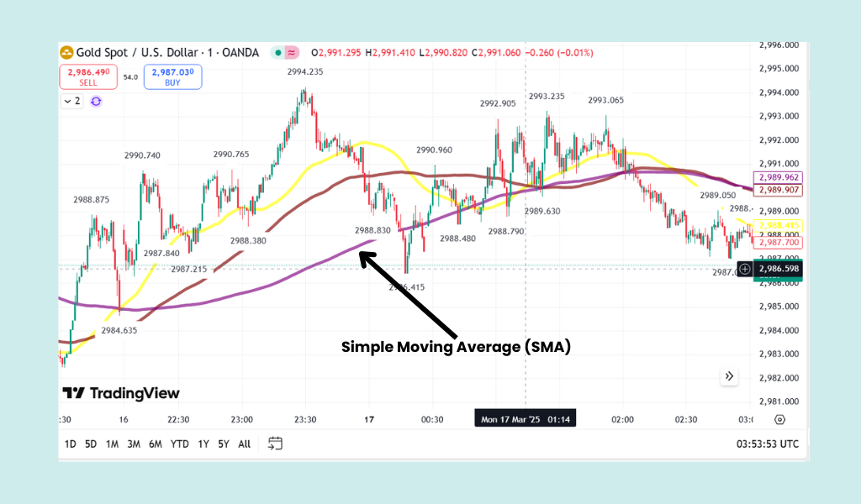Image resolution: width=861 pixels, height=504 pixels.
Task: Select the 1M time range
Action: coord(112,444)
